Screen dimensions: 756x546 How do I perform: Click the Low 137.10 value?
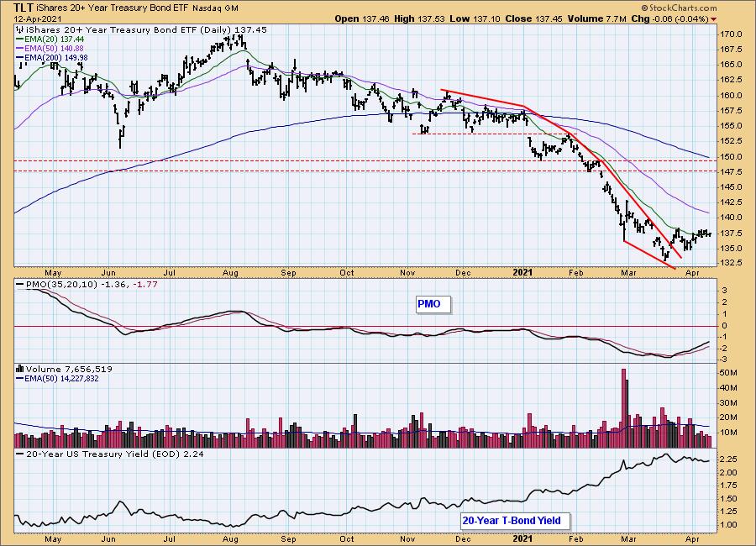click(475, 18)
